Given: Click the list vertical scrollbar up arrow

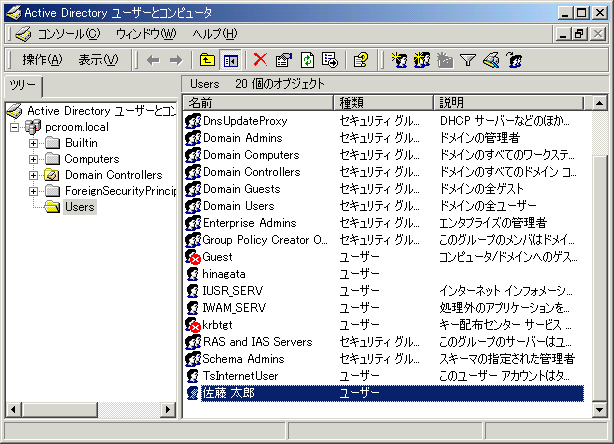Looking at the screenshot, I should pos(599,103).
